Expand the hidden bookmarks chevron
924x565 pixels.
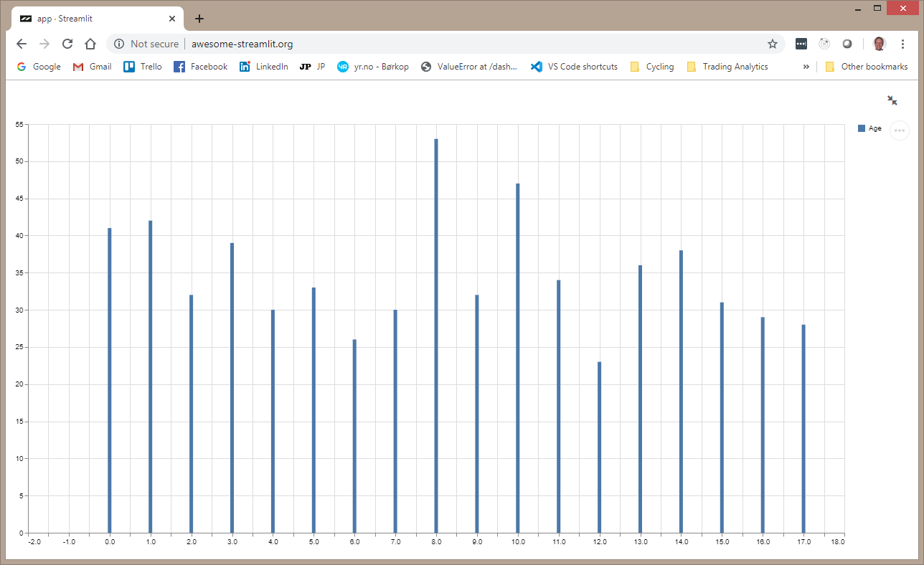[x=806, y=67]
